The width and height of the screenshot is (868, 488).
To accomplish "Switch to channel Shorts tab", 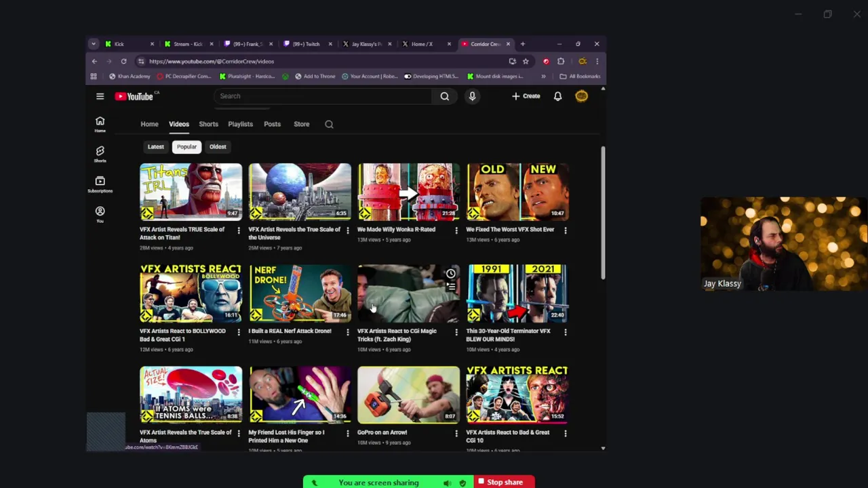I will 208,124.
